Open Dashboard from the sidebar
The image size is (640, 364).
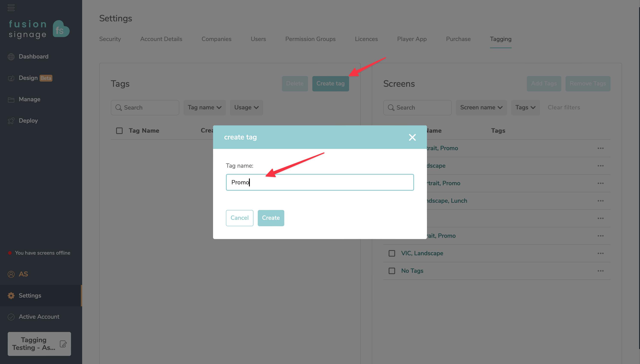34,57
